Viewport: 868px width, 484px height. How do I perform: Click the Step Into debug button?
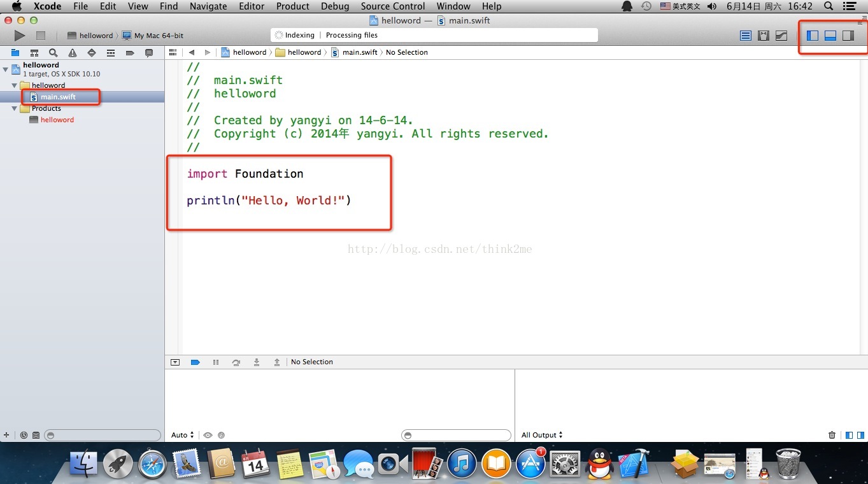coord(257,362)
